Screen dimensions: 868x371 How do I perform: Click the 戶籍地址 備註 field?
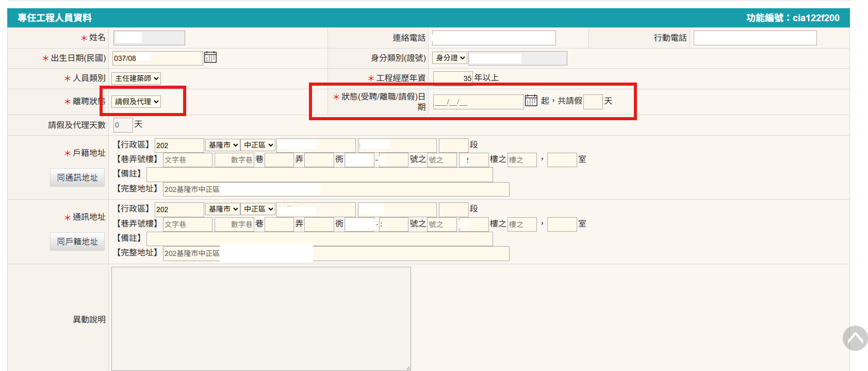tap(319, 174)
